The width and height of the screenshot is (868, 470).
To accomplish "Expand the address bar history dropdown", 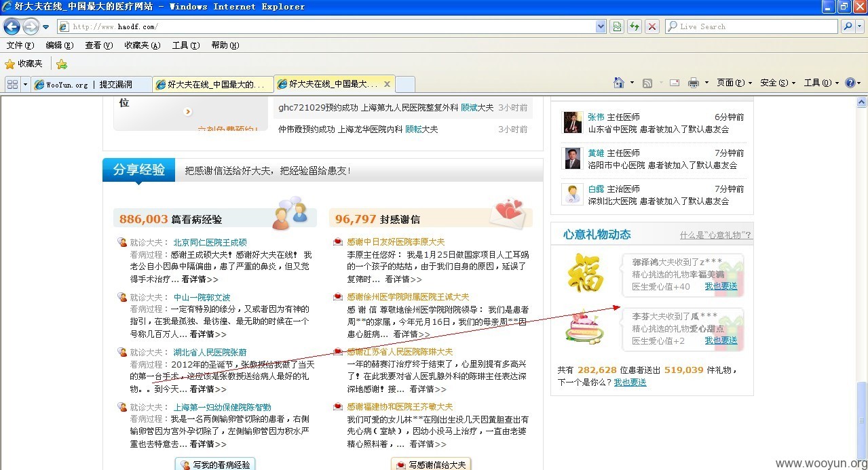I will pyautogui.click(x=601, y=26).
